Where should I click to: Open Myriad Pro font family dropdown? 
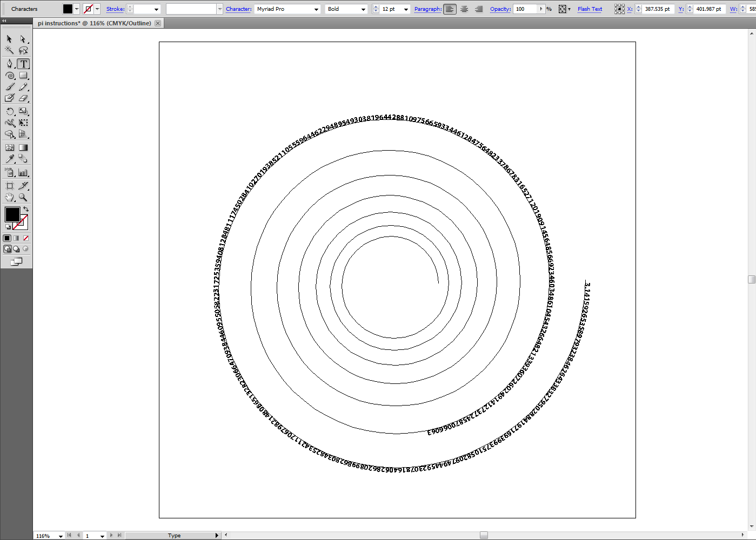coord(317,9)
